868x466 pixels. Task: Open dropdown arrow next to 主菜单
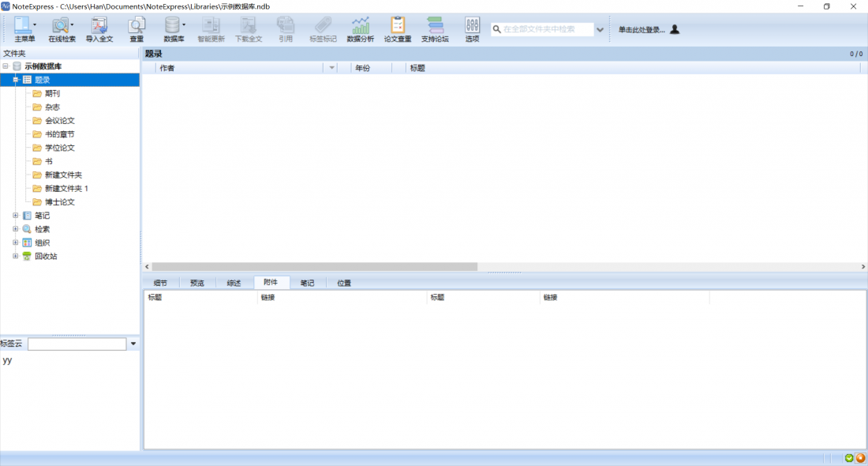click(x=34, y=25)
